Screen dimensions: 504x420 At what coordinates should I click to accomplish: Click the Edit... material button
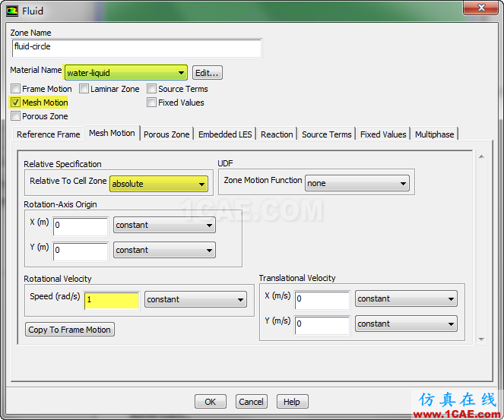pos(207,73)
